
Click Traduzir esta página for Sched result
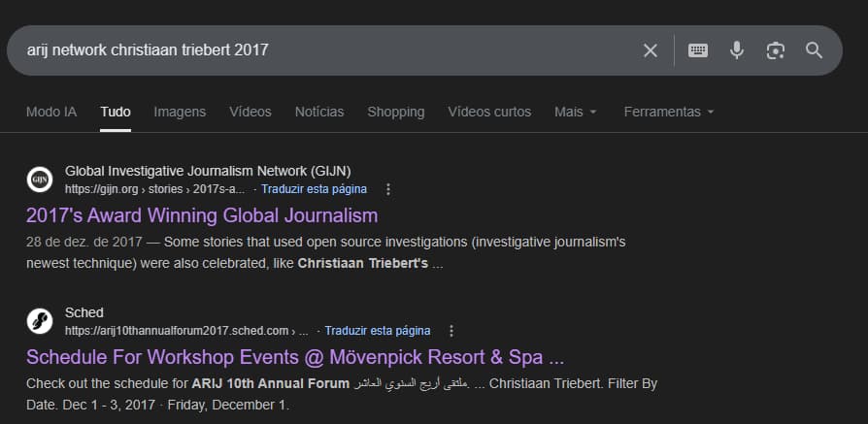pos(378,331)
